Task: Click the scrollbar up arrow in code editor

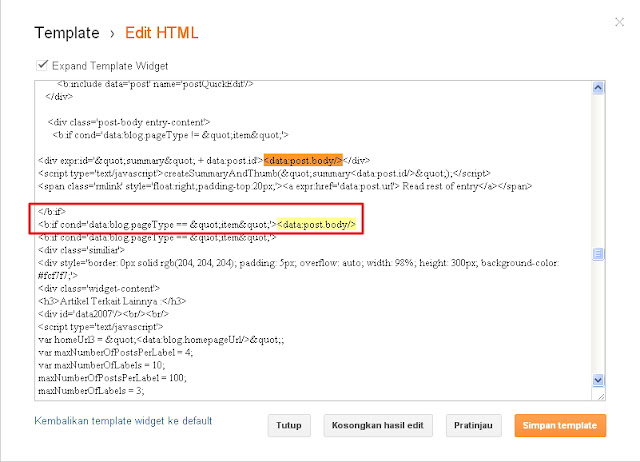Action: [598, 87]
